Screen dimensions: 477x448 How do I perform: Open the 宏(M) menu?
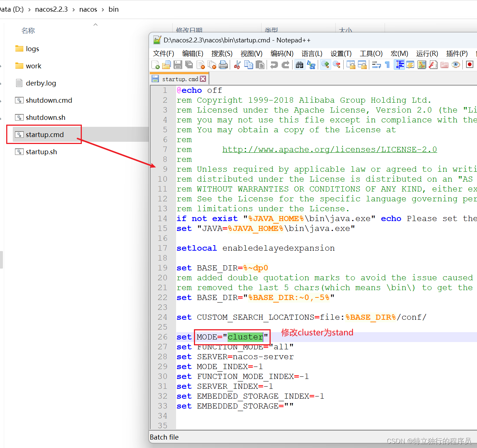(400, 54)
